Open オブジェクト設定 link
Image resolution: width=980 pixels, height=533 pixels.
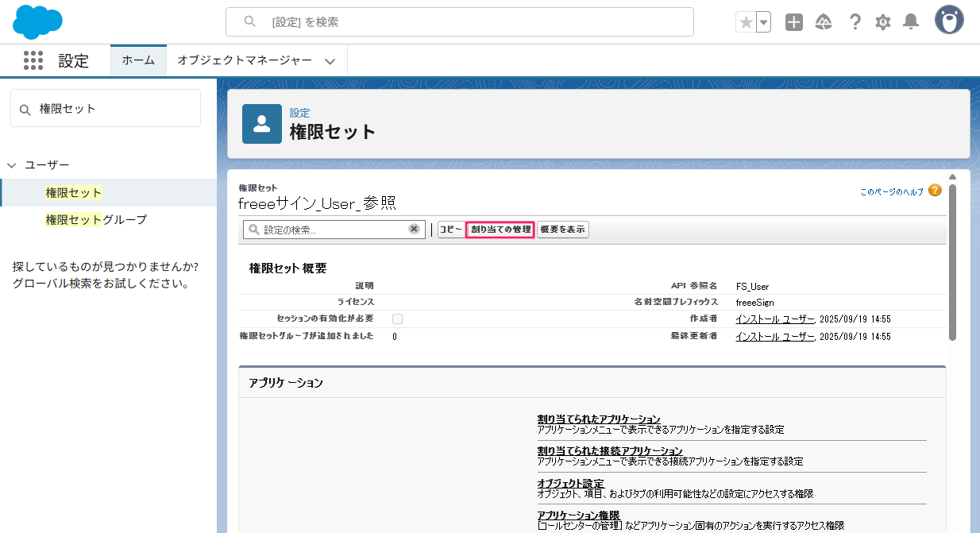tap(570, 483)
